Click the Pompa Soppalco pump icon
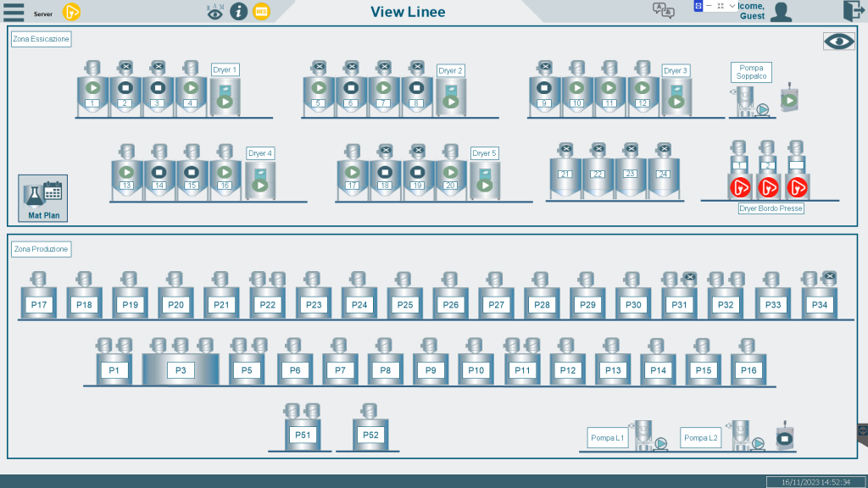The image size is (868, 488). pyautogui.click(x=761, y=109)
